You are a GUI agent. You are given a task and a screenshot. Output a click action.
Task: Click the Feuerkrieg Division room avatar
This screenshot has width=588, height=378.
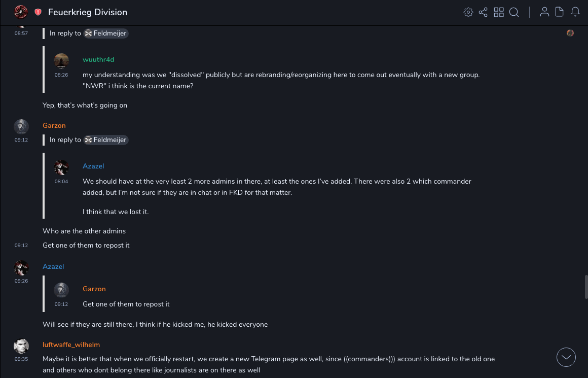(x=21, y=12)
